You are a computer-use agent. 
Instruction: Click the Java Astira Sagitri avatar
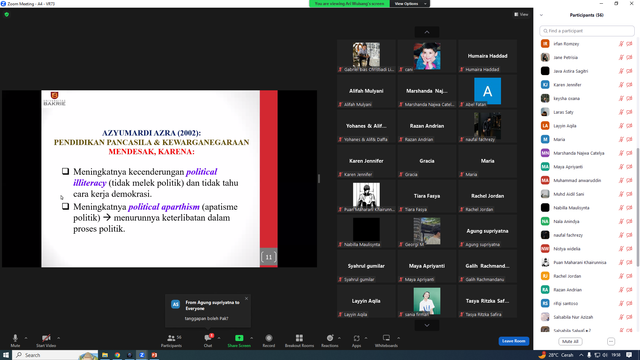point(545,71)
